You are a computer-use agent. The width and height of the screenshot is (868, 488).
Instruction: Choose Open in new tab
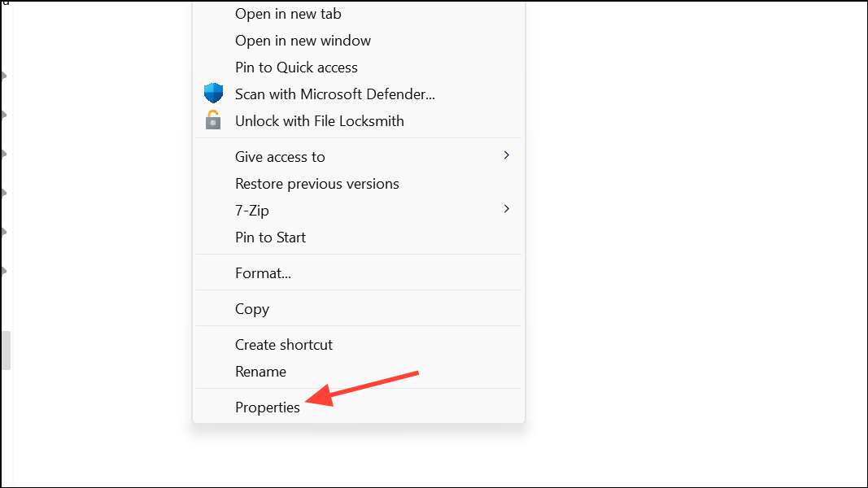pyautogui.click(x=288, y=14)
